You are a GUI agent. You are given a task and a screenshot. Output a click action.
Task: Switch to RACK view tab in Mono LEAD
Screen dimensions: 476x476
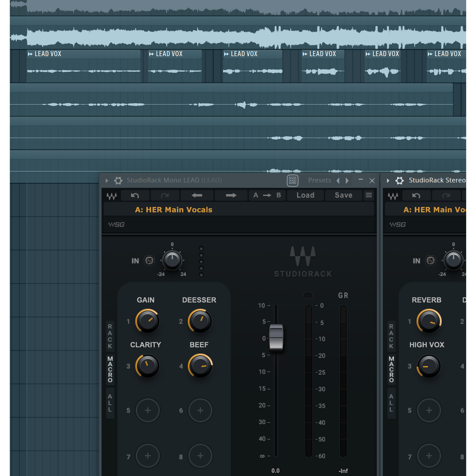coord(110,336)
